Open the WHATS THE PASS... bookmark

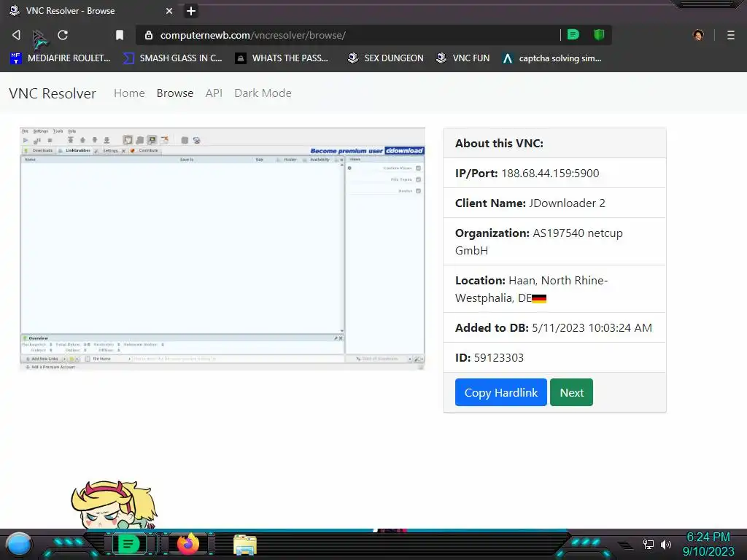(282, 58)
